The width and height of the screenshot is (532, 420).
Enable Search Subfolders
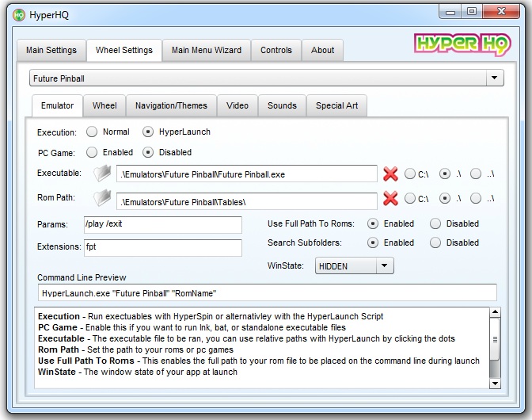click(x=373, y=242)
